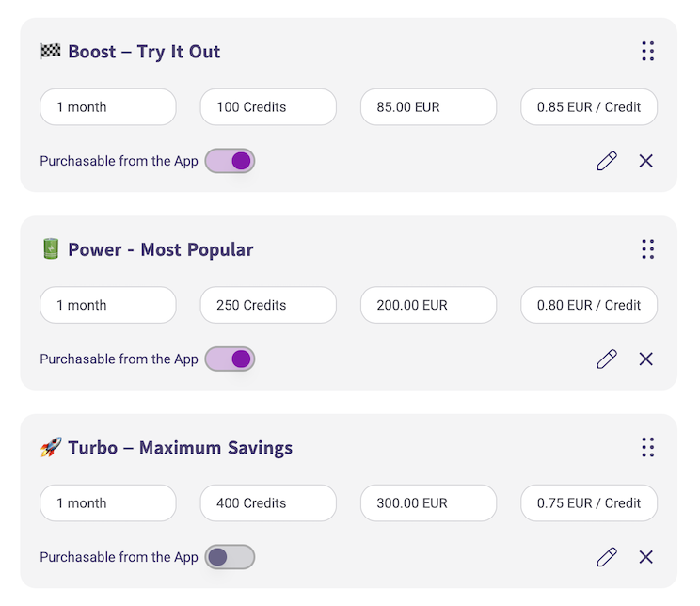The height and width of the screenshot is (606, 700).
Task: Click the pencil edit icon for Boost plan
Action: 607,161
